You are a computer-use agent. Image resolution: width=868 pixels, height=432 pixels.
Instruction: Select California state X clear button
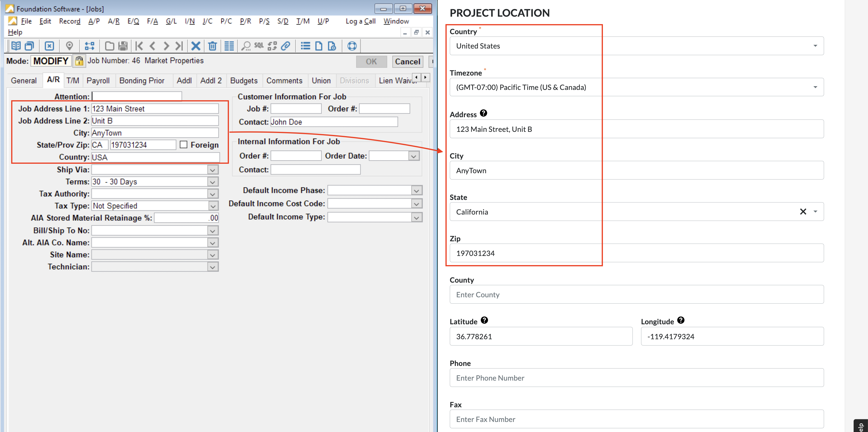pyautogui.click(x=803, y=212)
